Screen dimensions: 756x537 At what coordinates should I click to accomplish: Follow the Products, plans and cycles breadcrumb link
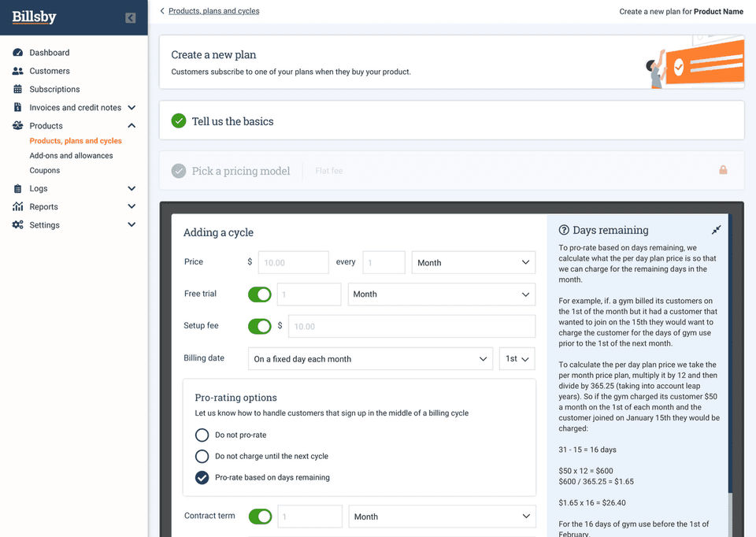[x=213, y=11]
